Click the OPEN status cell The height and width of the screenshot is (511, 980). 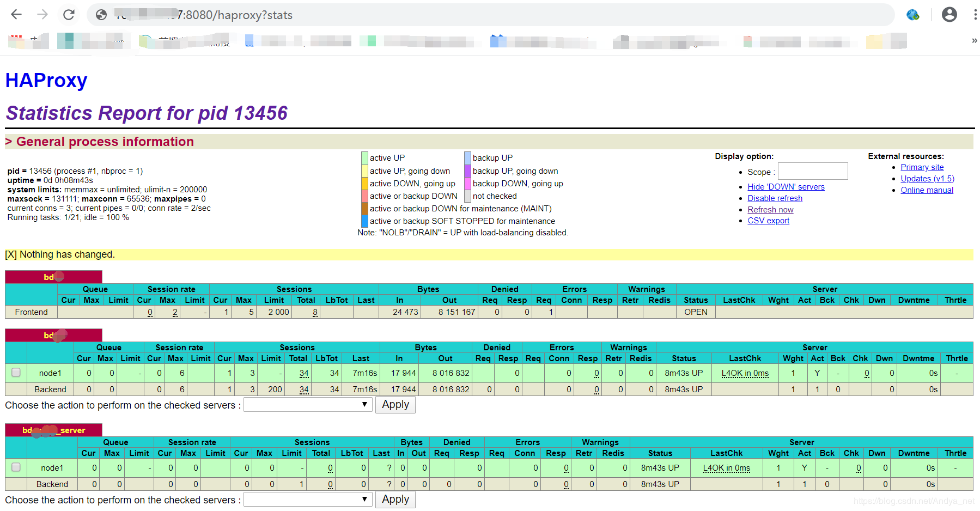696,312
